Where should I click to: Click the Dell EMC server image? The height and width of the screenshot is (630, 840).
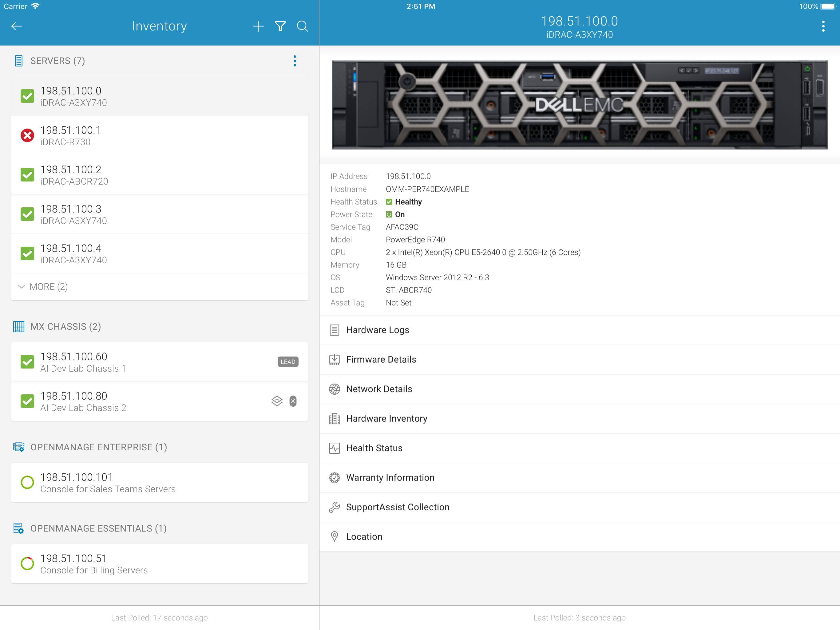(x=579, y=105)
